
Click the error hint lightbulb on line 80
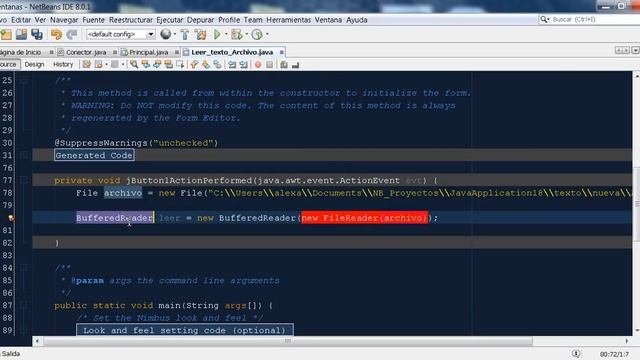pyautogui.click(x=11, y=218)
